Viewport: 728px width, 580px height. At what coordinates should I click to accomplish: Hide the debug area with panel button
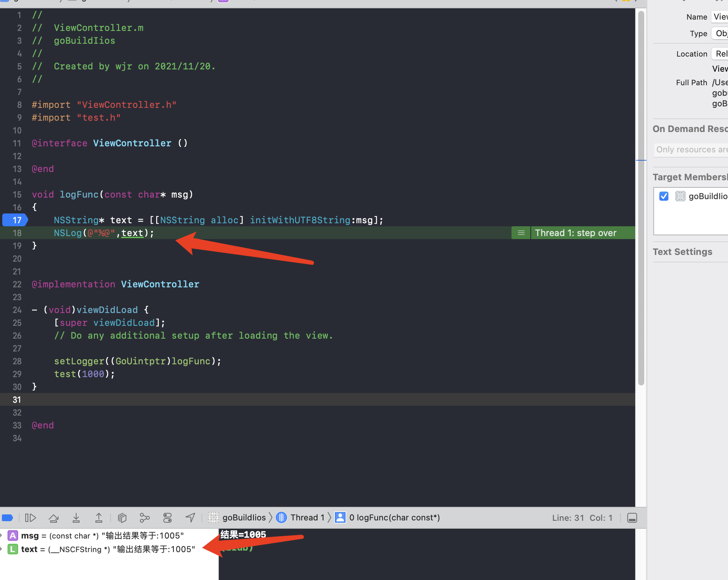632,518
